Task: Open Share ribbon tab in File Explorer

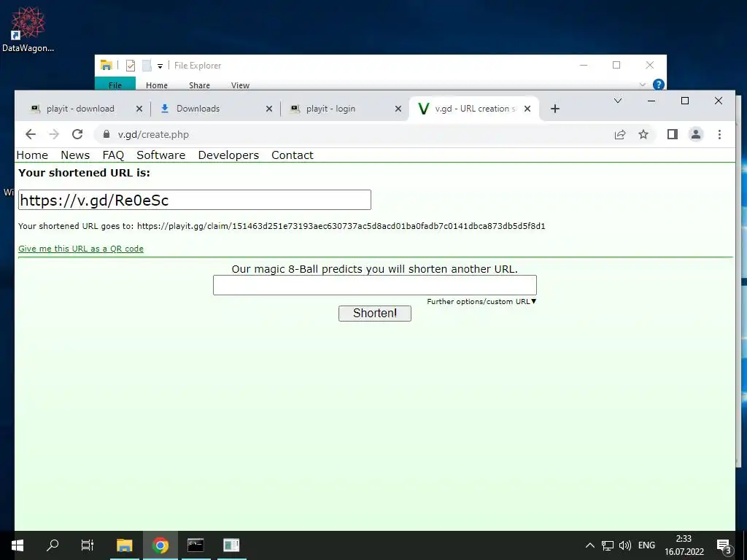Action: click(199, 85)
